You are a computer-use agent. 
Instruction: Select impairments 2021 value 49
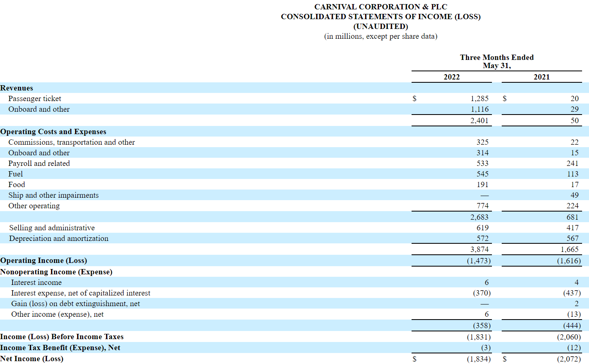coord(574,195)
